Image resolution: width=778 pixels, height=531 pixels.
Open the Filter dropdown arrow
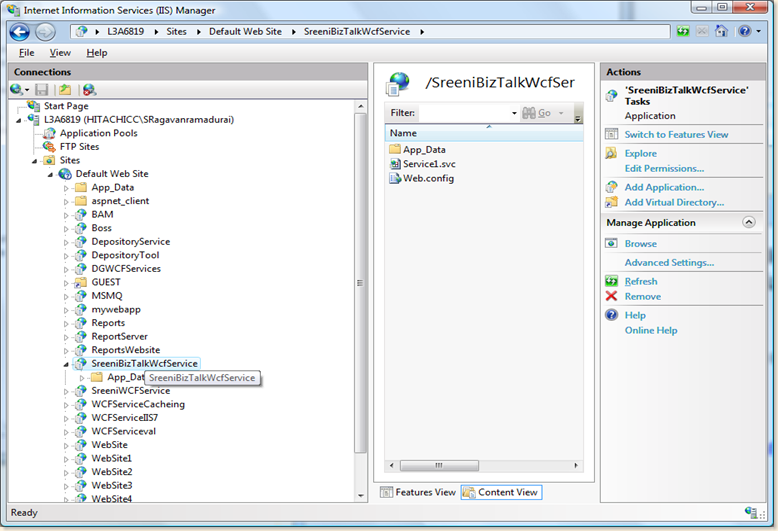coord(514,113)
